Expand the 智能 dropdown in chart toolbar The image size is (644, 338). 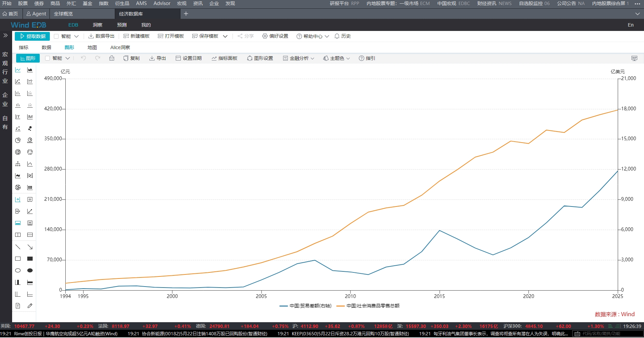click(x=68, y=58)
